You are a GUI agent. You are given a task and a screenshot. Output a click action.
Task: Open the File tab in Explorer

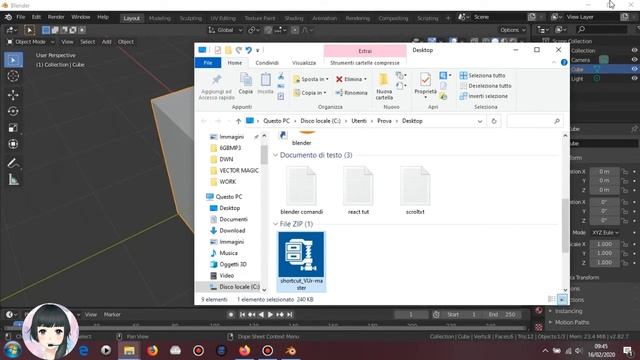[208, 63]
